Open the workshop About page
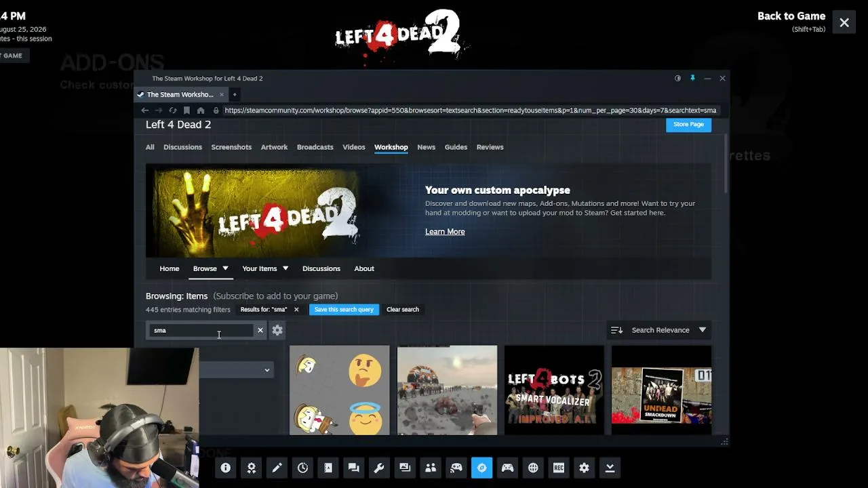Screen dimensions: 868x488 (363, 268)
